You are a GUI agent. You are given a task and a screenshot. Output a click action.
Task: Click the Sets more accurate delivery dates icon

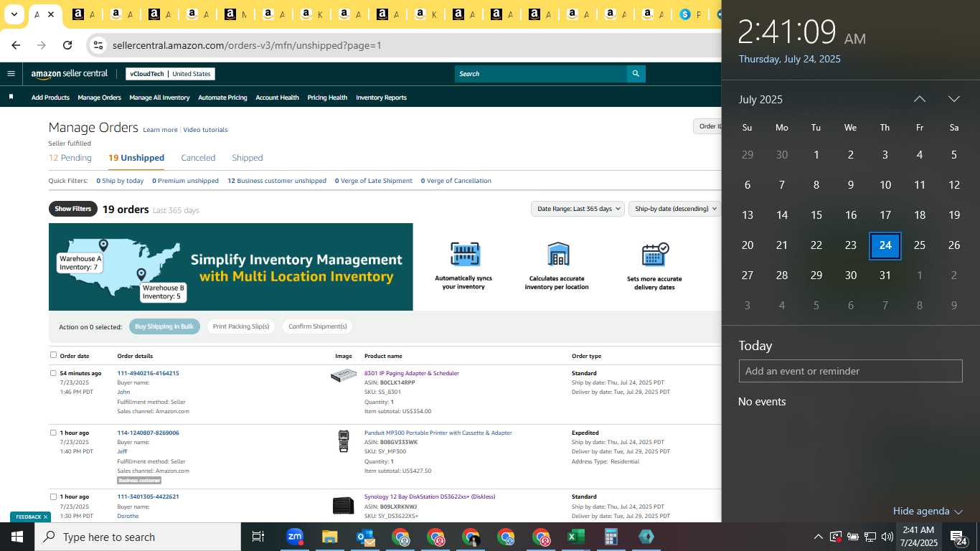[654, 255]
